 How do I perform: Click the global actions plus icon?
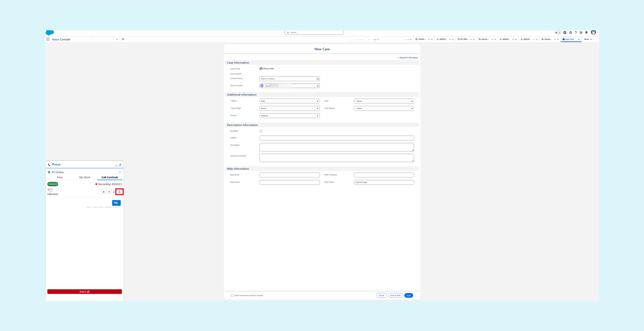click(x=565, y=32)
